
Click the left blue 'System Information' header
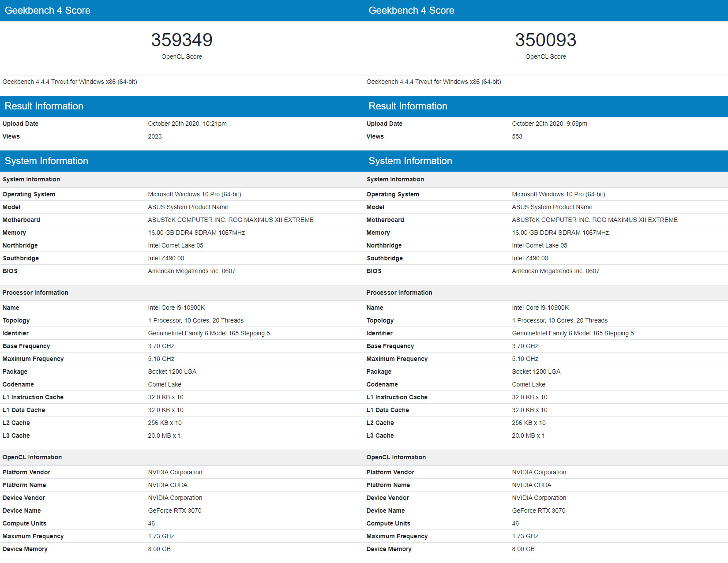[x=46, y=161]
